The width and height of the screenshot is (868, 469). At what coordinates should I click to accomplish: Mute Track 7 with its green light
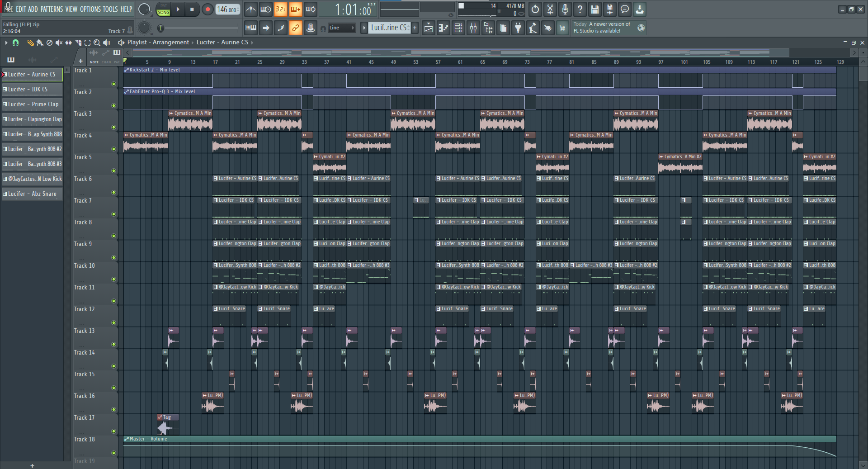tap(113, 214)
